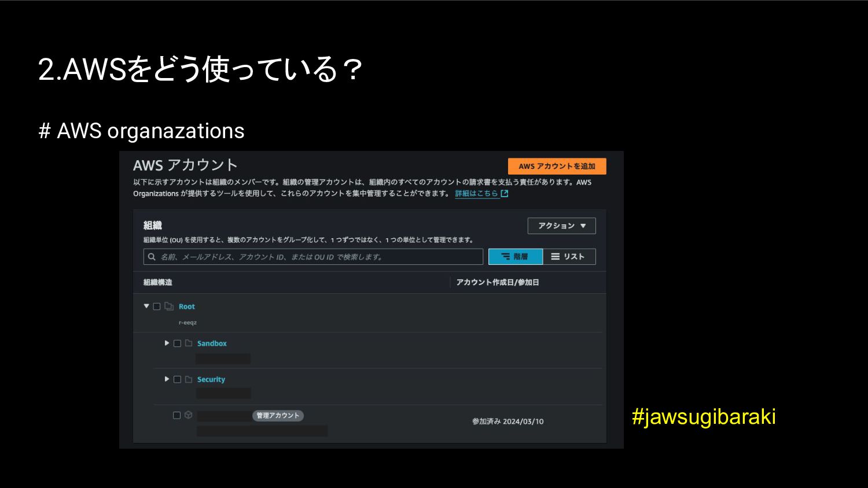Click the 組織構造 column header
Screen dimensions: 868x488
(158, 282)
